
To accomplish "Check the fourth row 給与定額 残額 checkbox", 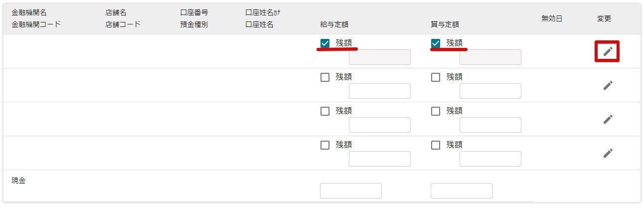I will (325, 145).
